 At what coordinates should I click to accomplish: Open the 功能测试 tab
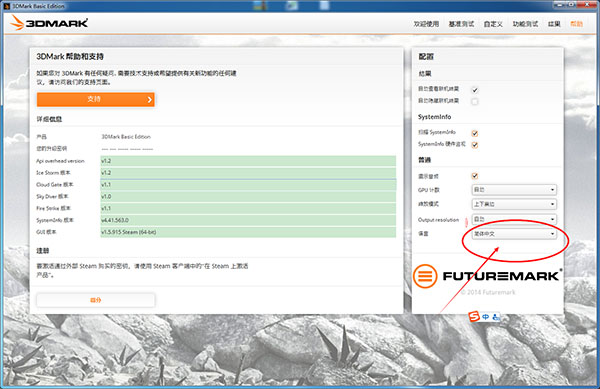pos(525,24)
